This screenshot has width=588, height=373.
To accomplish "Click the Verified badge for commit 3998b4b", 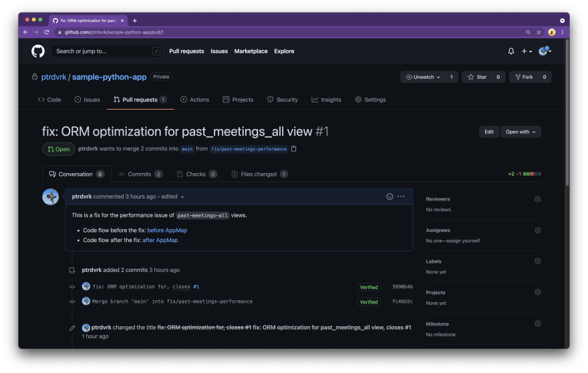I will (x=369, y=287).
